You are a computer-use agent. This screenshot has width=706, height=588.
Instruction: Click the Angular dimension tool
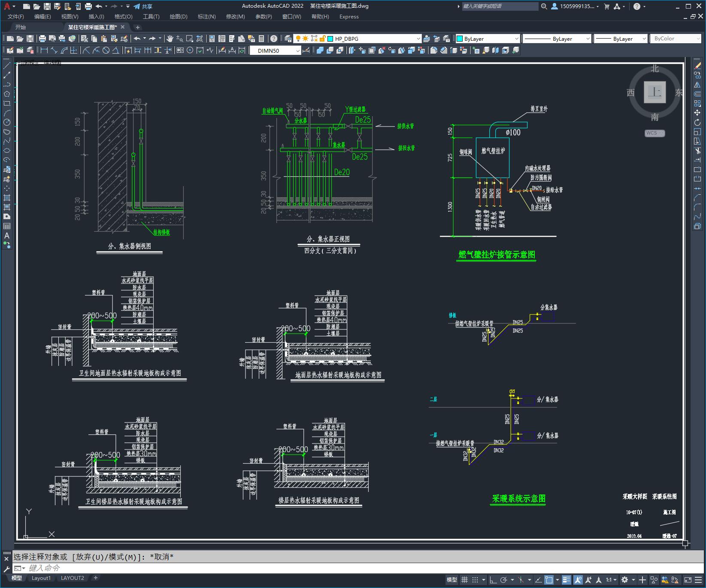coord(116,50)
